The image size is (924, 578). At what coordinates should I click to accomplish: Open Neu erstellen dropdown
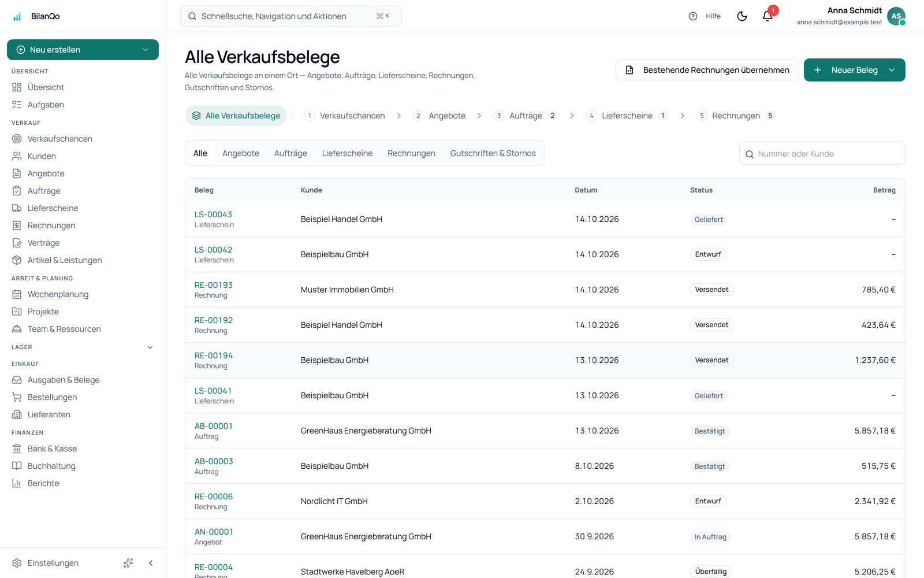point(83,50)
